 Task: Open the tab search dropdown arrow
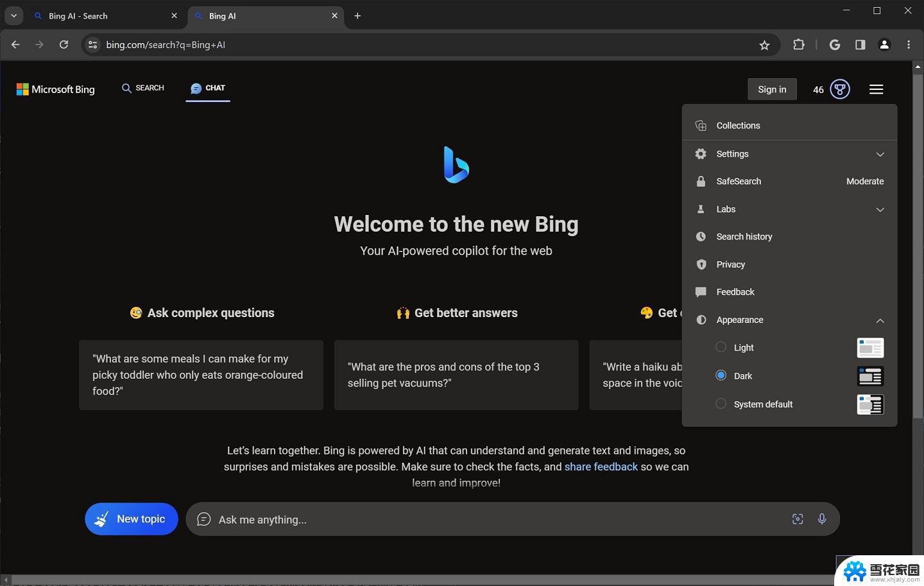click(13, 16)
